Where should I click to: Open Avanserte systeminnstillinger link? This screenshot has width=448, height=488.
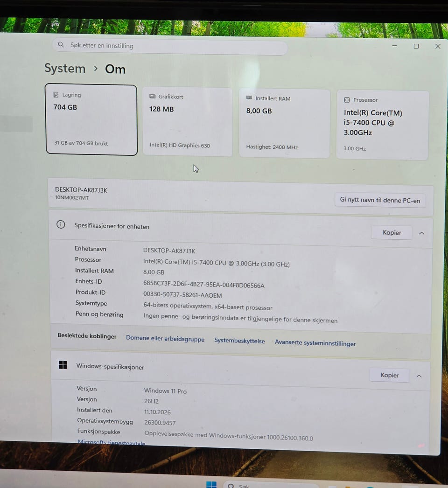click(315, 343)
